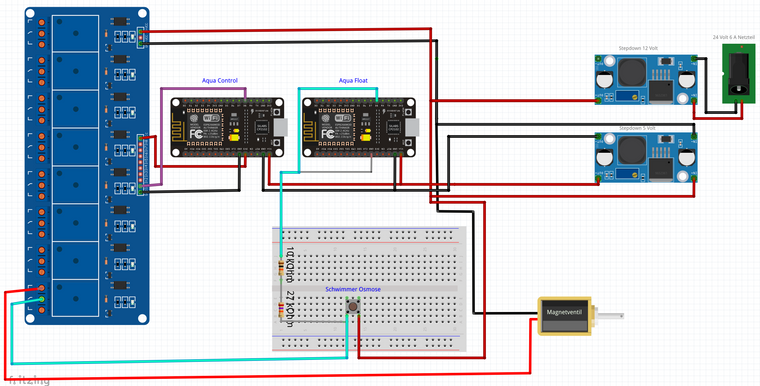Click the Aqua Float label
This screenshot has width=760, height=386.
[353, 80]
